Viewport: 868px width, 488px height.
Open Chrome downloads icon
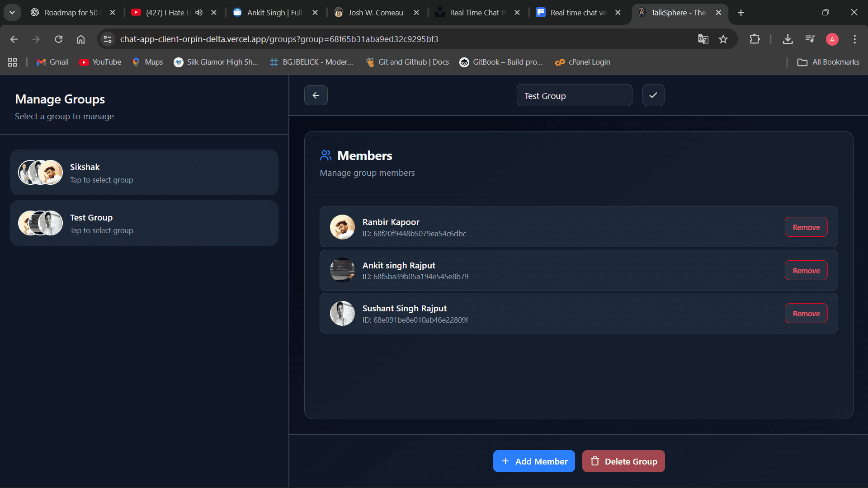(x=788, y=39)
